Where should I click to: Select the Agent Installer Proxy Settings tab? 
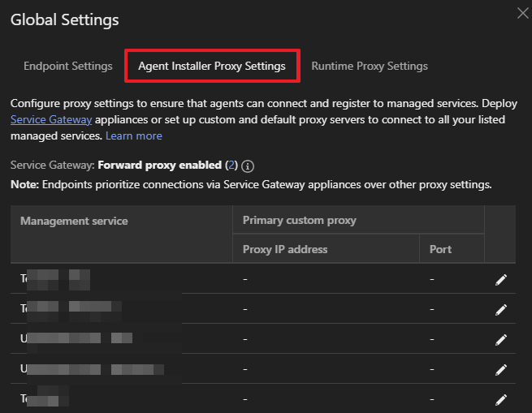(212, 66)
